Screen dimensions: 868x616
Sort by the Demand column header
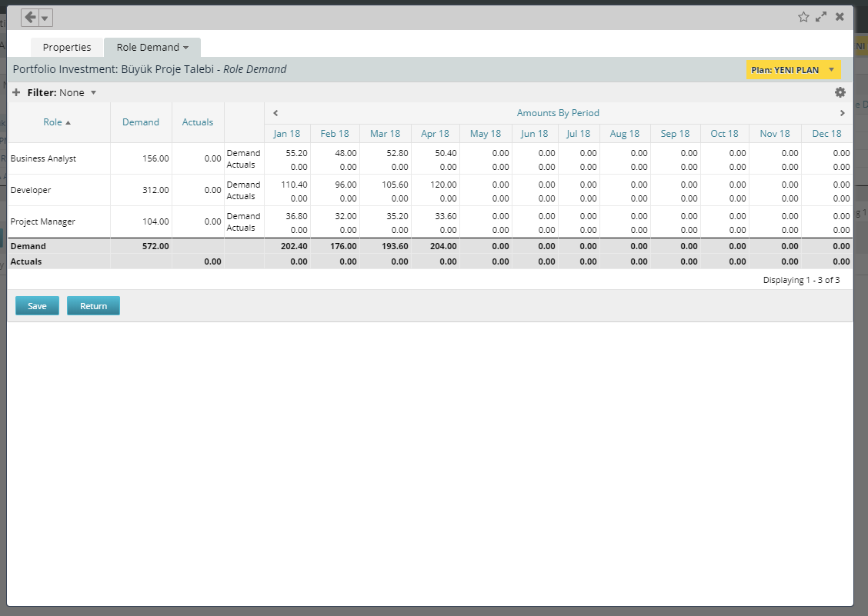(x=141, y=122)
